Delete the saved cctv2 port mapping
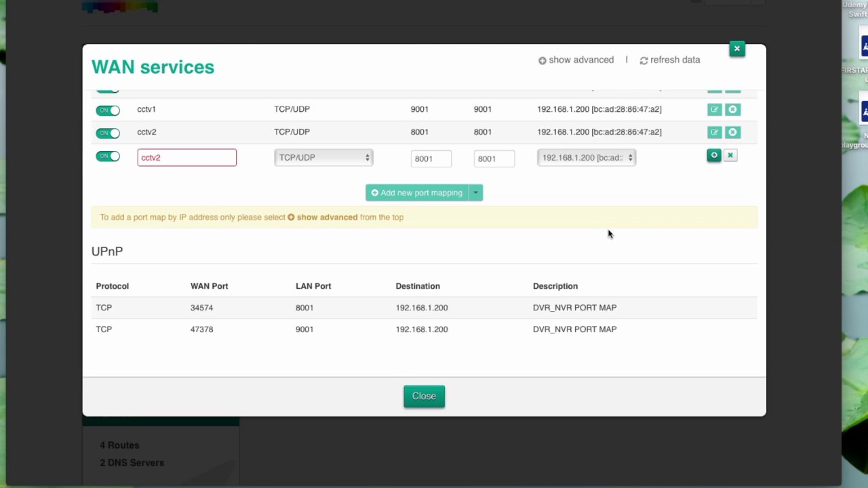The image size is (868, 488). (x=732, y=132)
